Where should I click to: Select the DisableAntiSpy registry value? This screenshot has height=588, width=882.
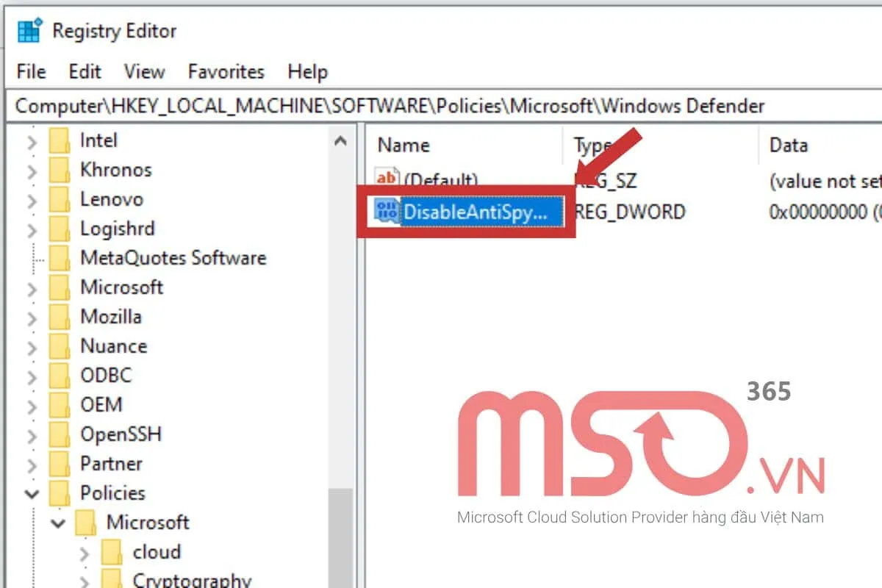pyautogui.click(x=478, y=212)
